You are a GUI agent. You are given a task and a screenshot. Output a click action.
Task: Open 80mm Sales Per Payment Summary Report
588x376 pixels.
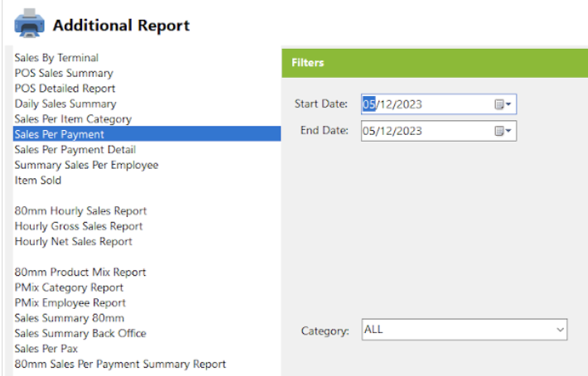coord(120,364)
